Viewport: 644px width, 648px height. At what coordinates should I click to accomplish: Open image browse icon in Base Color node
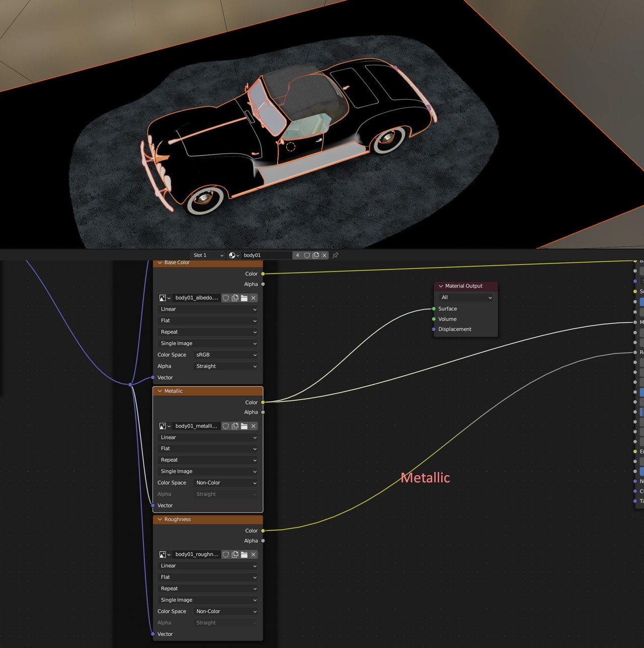tap(165, 298)
